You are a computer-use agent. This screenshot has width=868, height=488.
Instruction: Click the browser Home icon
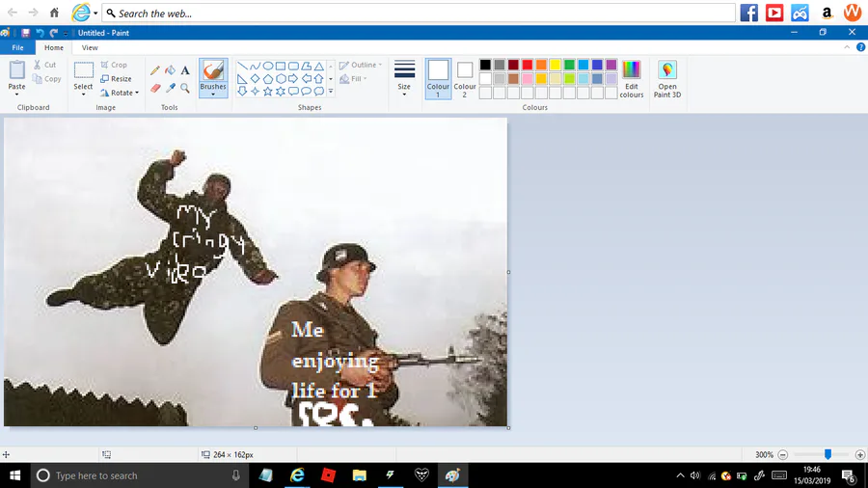pos(54,13)
